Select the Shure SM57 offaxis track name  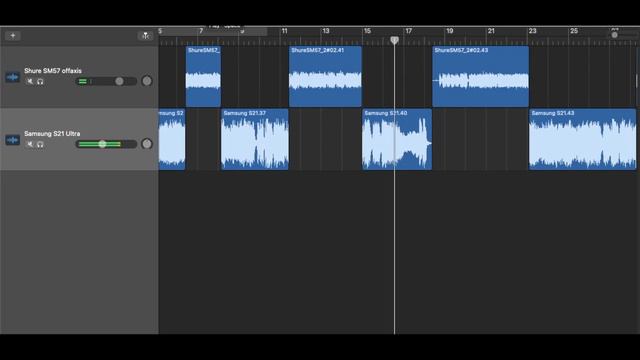53,71
